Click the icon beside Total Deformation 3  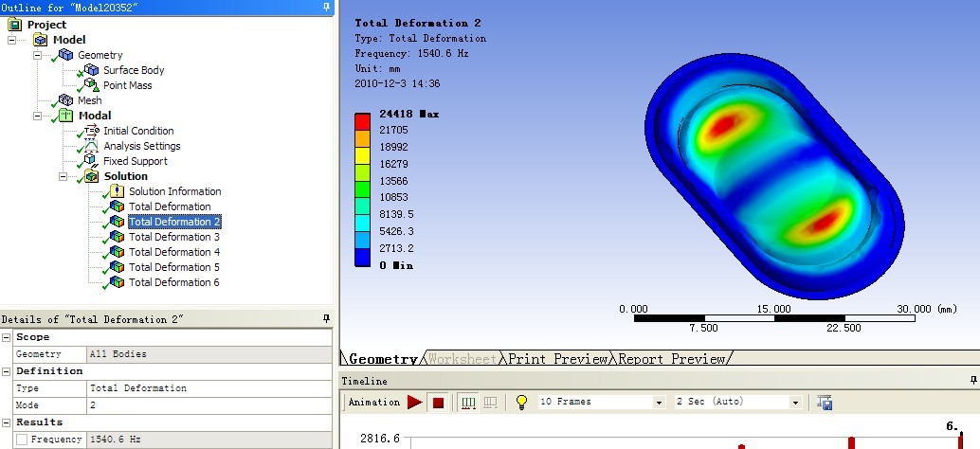(x=117, y=237)
